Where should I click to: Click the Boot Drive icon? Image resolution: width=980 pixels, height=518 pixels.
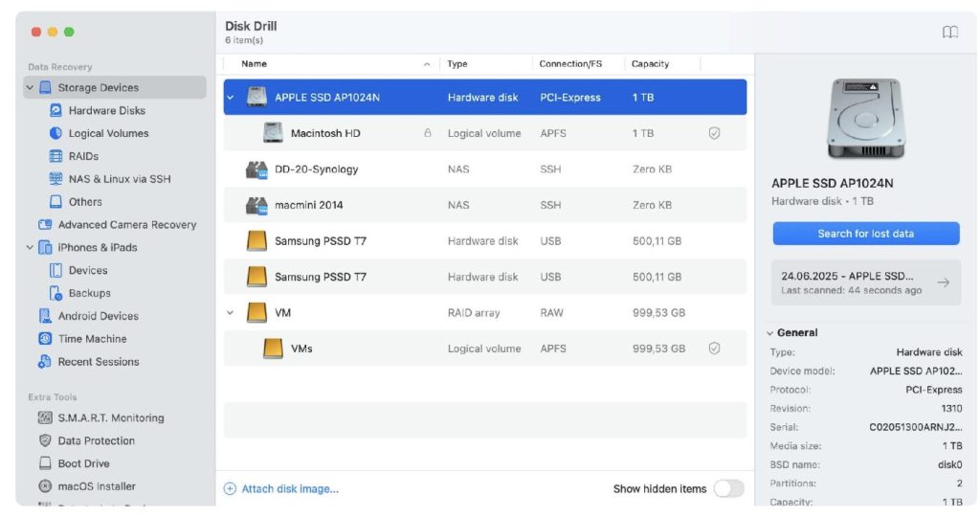(45, 463)
